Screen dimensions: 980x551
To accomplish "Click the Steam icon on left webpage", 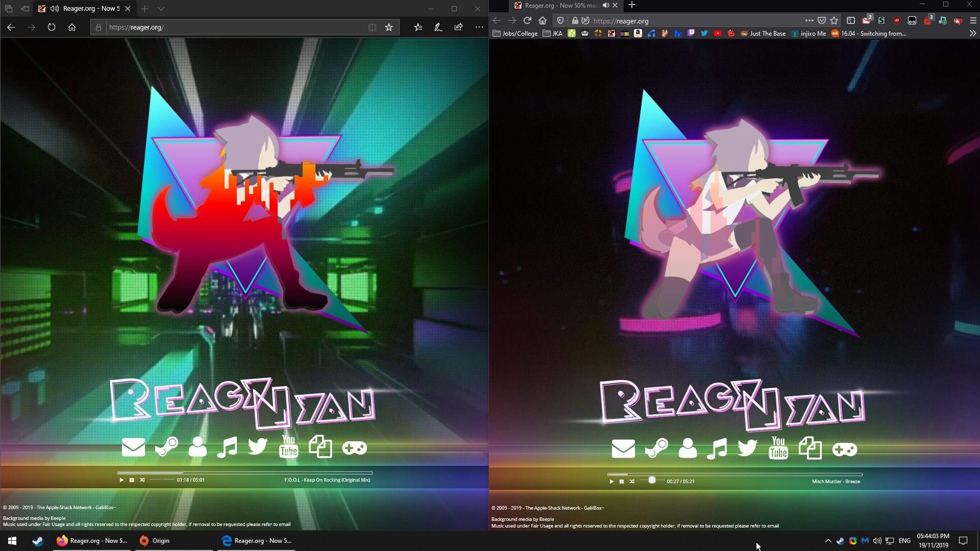I will 166,447.
